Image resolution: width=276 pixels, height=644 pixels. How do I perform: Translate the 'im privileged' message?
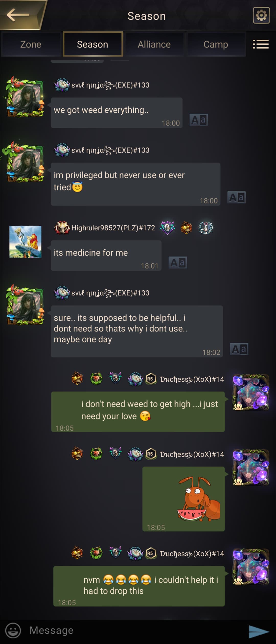(x=237, y=197)
